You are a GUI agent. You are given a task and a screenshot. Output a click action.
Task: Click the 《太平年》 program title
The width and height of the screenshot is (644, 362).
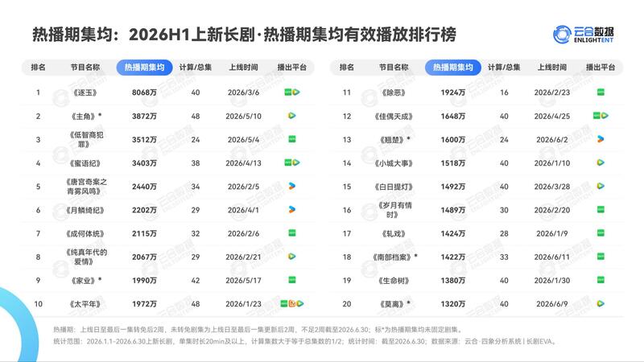point(85,304)
